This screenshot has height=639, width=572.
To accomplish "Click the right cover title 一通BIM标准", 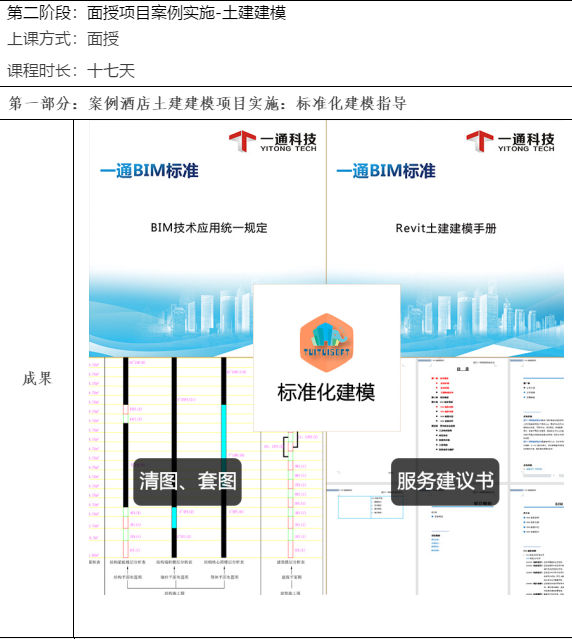I will (x=386, y=171).
